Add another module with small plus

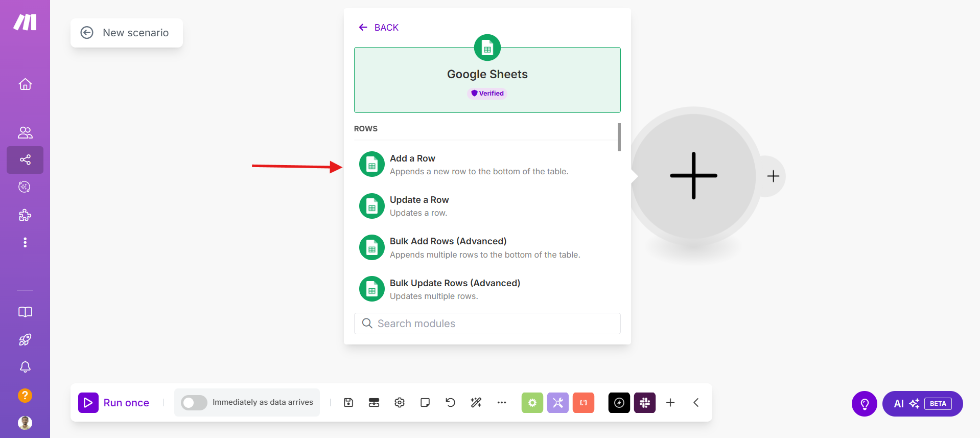(773, 176)
